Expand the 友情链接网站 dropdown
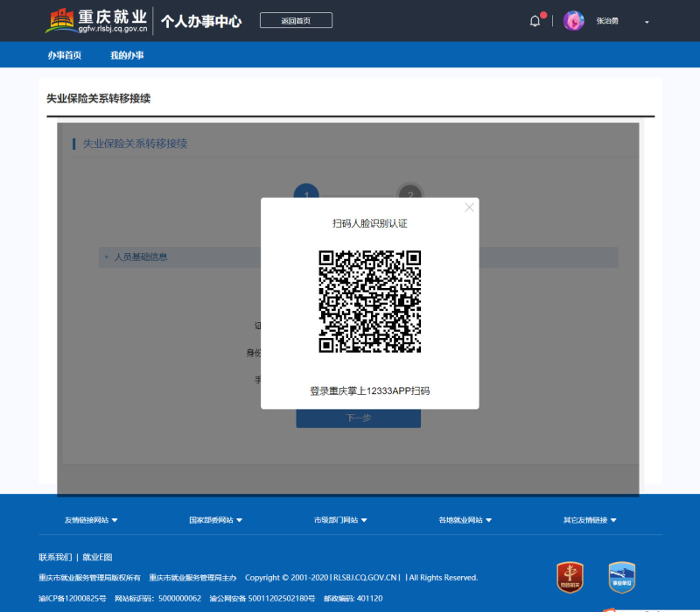Screen dimensions: 700x612 pyautogui.click(x=91, y=520)
